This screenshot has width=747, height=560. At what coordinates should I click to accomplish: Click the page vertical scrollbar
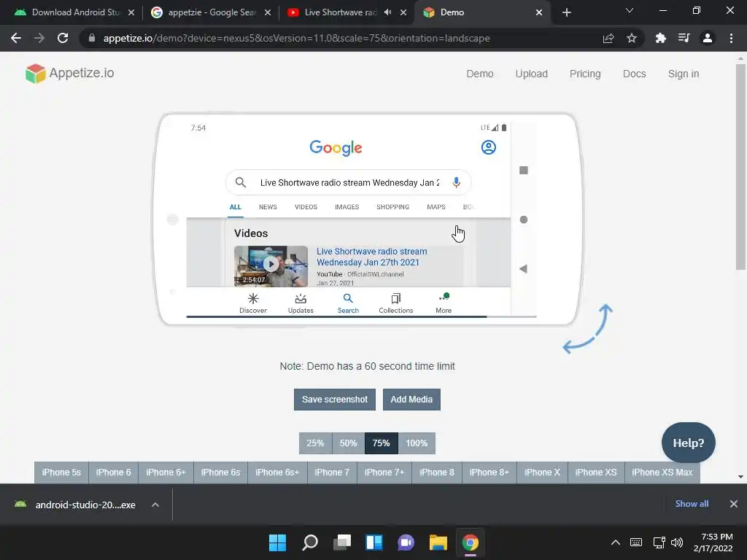click(740, 167)
